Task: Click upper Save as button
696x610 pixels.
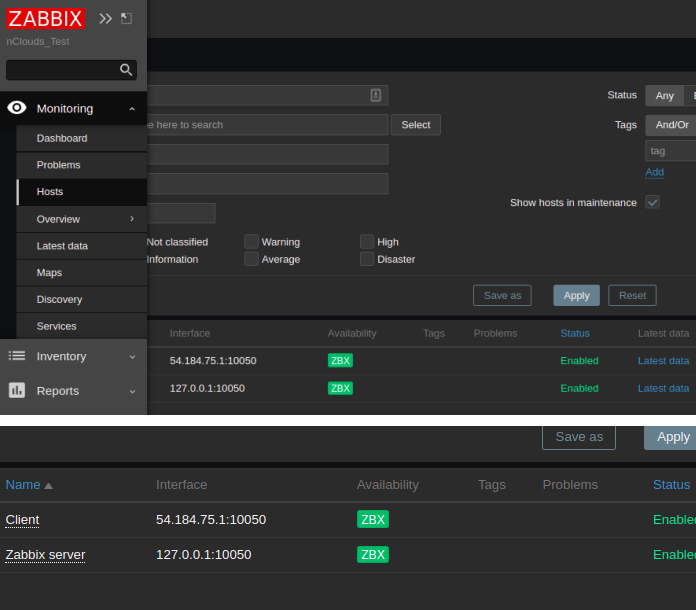Action: (502, 295)
